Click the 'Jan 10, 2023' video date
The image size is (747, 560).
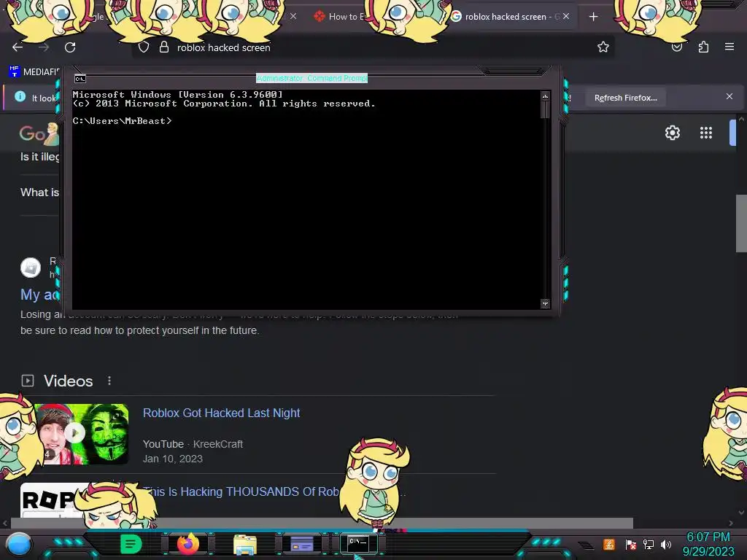pos(172,459)
